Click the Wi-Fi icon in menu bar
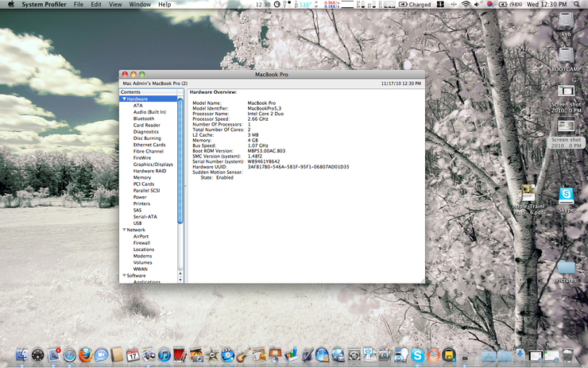588x368 pixels. click(x=465, y=5)
